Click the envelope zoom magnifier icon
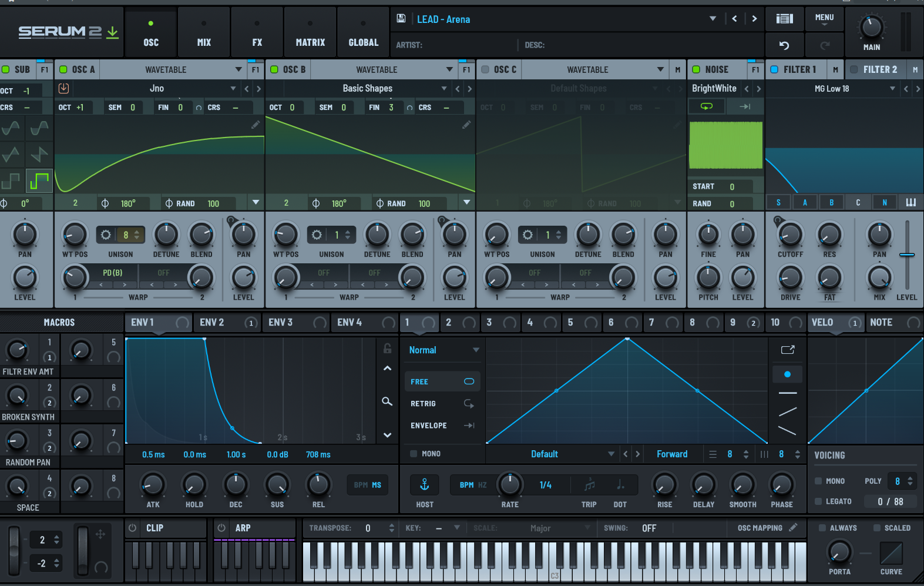The width and height of the screenshot is (924, 586). pyautogui.click(x=387, y=401)
